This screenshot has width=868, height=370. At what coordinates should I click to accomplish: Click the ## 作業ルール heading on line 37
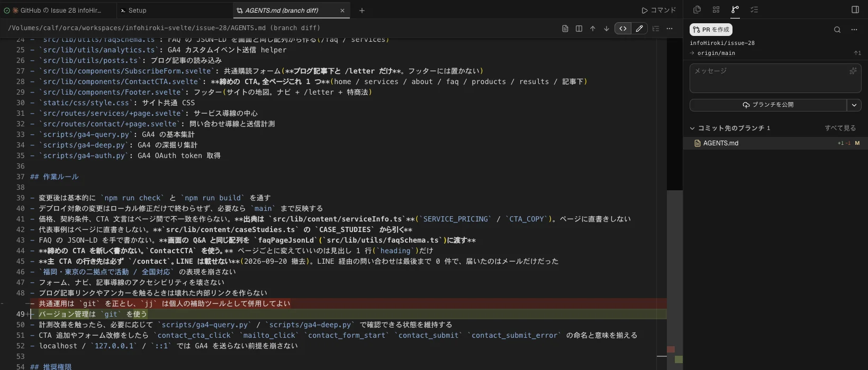tap(54, 177)
